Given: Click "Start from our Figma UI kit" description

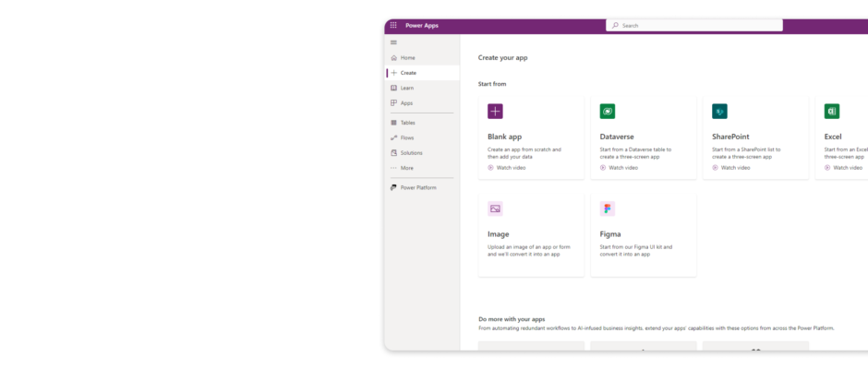Looking at the screenshot, I should [x=636, y=251].
